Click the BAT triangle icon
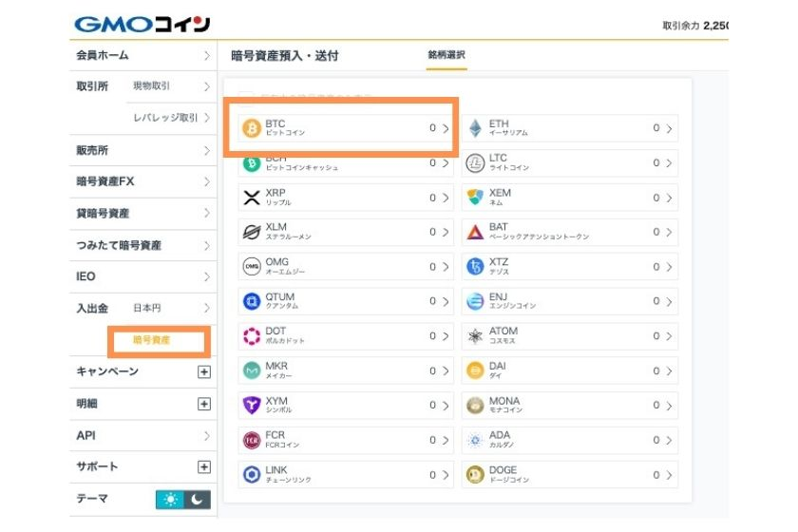The image size is (798, 532). click(x=475, y=232)
